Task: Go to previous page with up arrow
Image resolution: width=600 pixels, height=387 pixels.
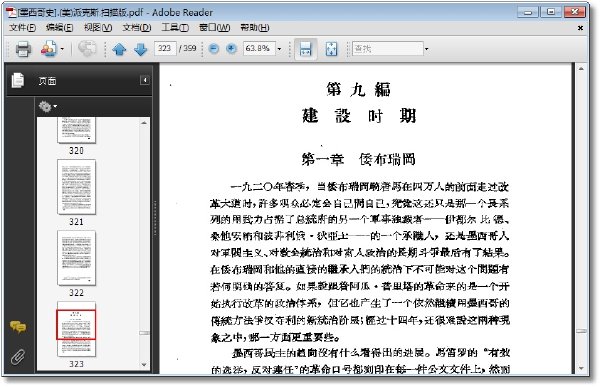Action: 119,49
